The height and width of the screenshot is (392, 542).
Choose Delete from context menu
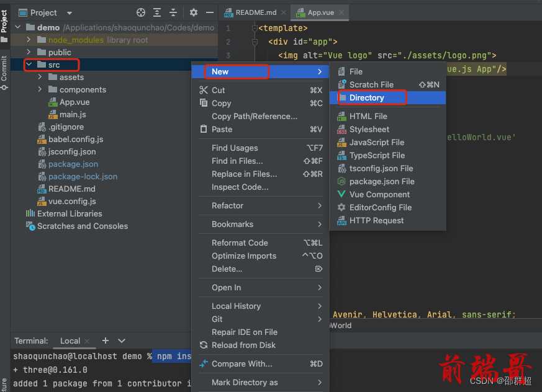(260, 269)
